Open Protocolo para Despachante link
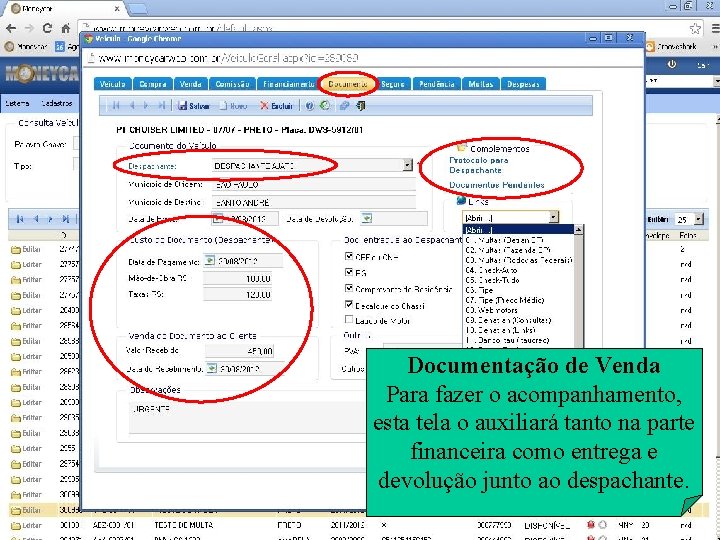 [478, 165]
